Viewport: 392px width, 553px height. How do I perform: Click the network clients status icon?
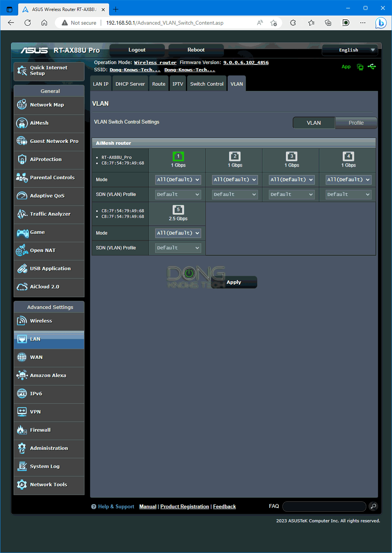[x=360, y=67]
